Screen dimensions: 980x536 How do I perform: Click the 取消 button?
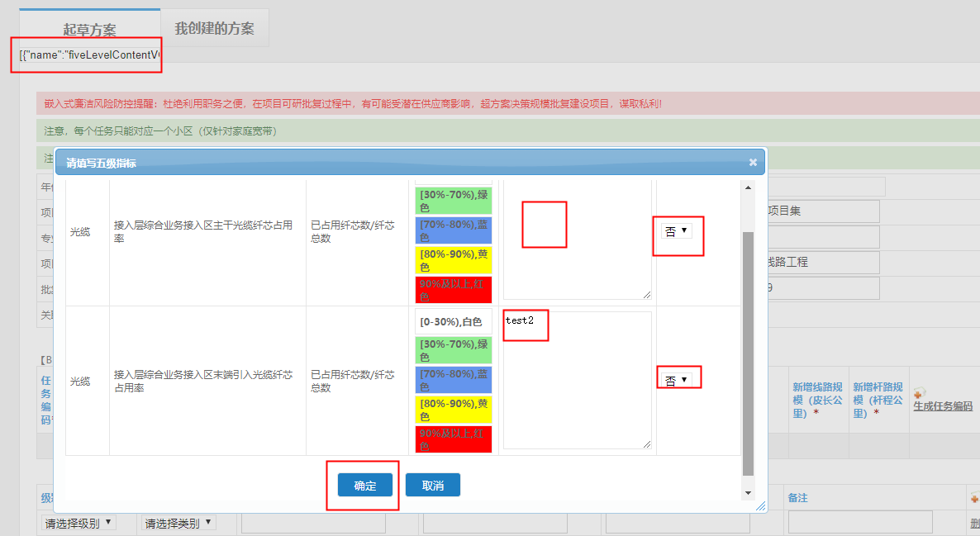click(432, 486)
